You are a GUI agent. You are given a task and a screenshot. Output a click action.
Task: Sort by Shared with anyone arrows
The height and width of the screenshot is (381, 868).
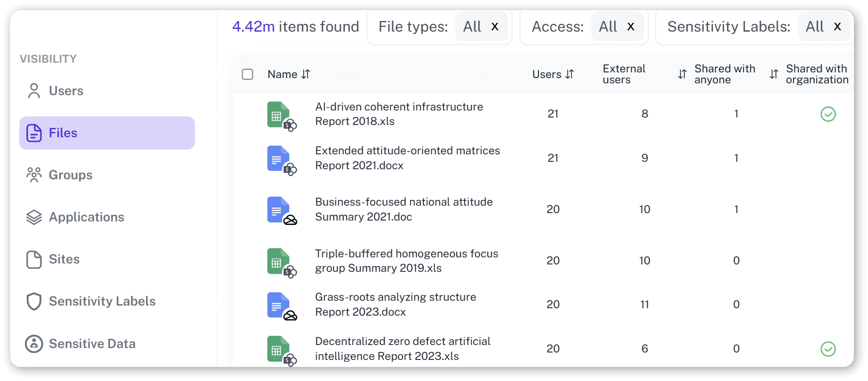682,74
